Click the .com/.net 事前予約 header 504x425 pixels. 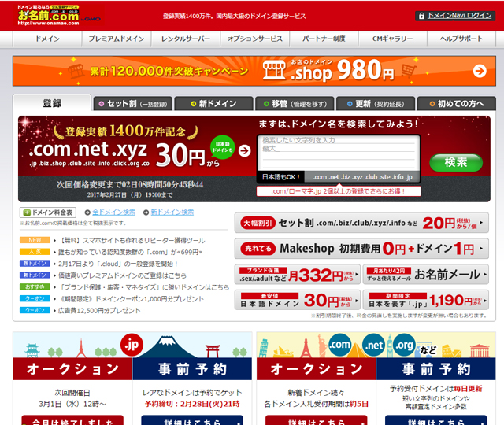point(435,369)
